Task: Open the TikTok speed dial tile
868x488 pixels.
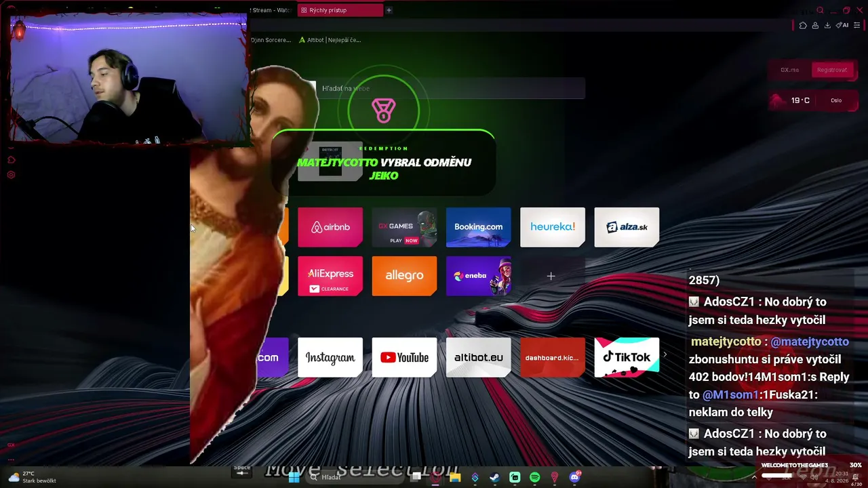Action: click(x=627, y=357)
